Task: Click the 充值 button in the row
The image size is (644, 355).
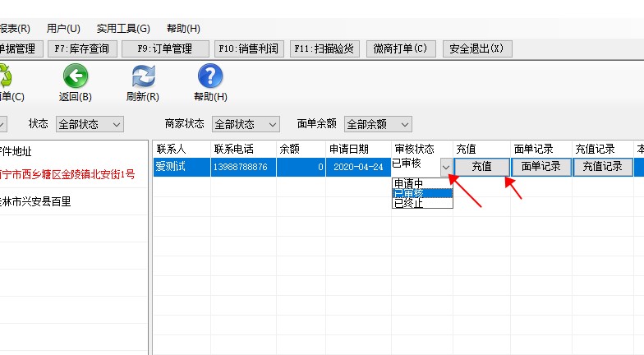Action: [x=481, y=167]
